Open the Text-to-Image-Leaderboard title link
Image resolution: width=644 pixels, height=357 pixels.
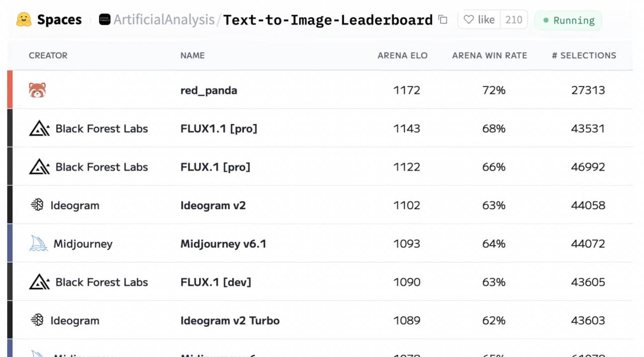tap(328, 20)
